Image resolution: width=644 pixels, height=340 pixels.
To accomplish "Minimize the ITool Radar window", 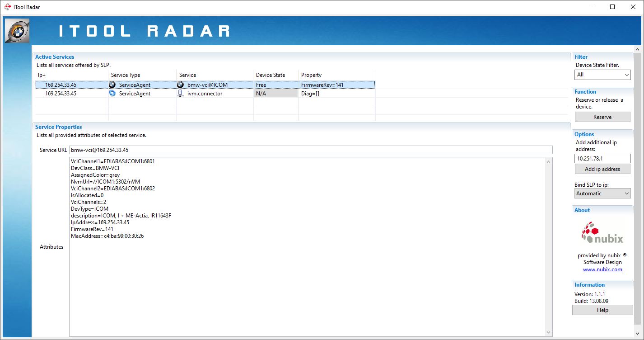I will [592, 7].
